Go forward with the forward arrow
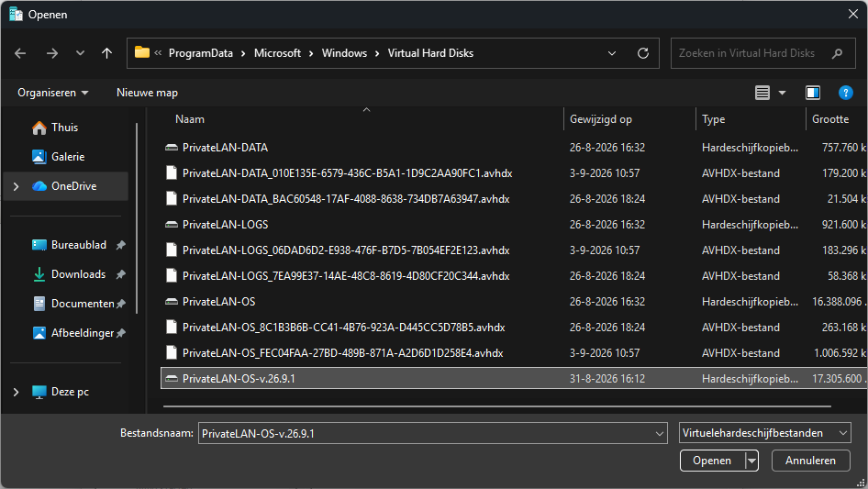The width and height of the screenshot is (868, 489). [x=52, y=53]
